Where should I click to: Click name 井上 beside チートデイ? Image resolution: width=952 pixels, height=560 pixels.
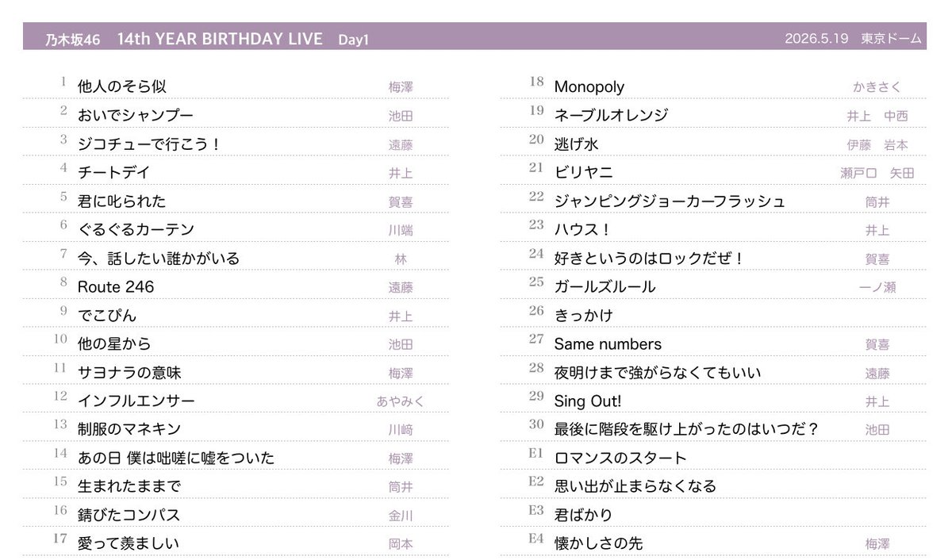[x=401, y=173]
